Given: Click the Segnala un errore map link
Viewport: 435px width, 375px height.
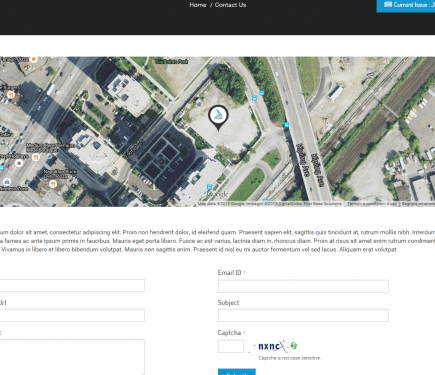Looking at the screenshot, I should (x=418, y=203).
